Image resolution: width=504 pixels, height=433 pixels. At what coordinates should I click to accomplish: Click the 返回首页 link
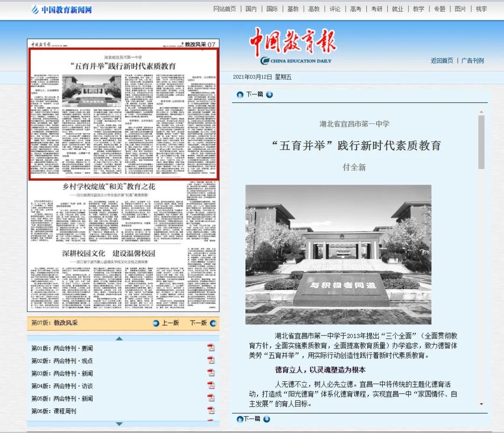(x=442, y=60)
